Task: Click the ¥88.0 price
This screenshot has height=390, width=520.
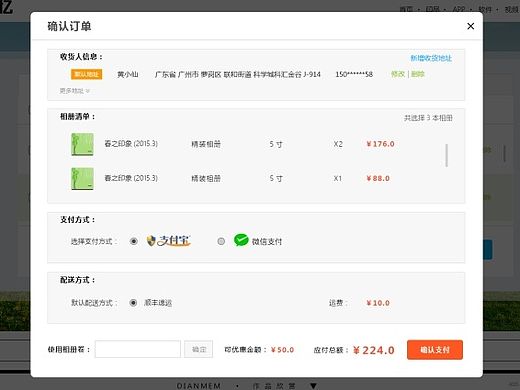Action: click(x=378, y=178)
